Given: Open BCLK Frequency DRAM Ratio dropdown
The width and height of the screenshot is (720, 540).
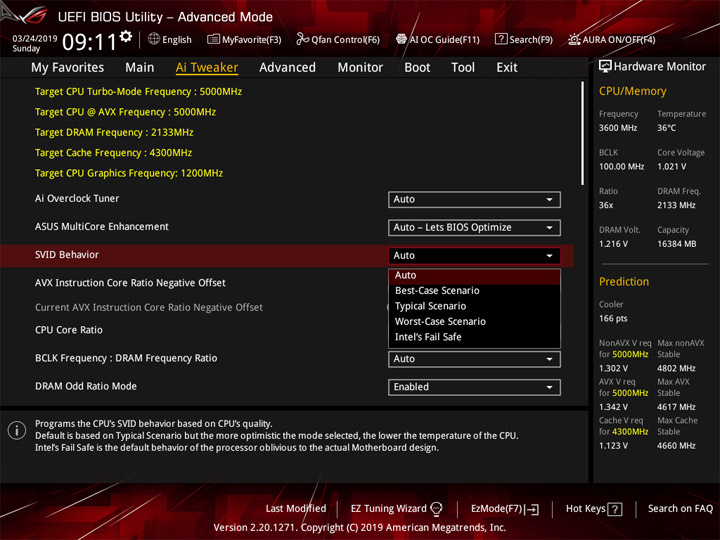Looking at the screenshot, I should (474, 359).
